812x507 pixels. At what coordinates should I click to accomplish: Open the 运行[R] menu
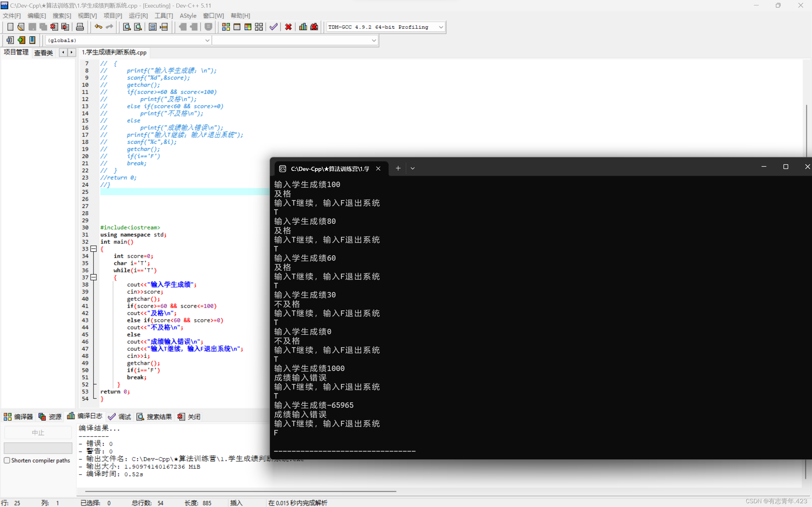tap(139, 16)
